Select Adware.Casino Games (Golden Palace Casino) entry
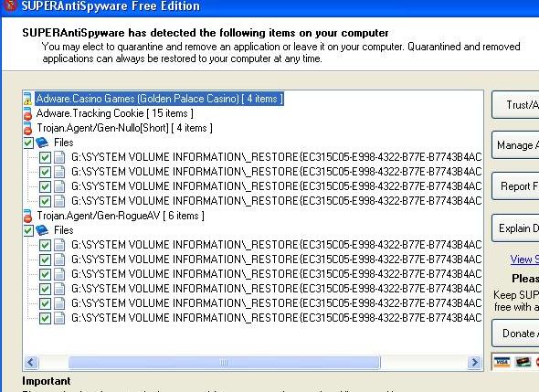This screenshot has width=539, height=392. pyautogui.click(x=160, y=99)
